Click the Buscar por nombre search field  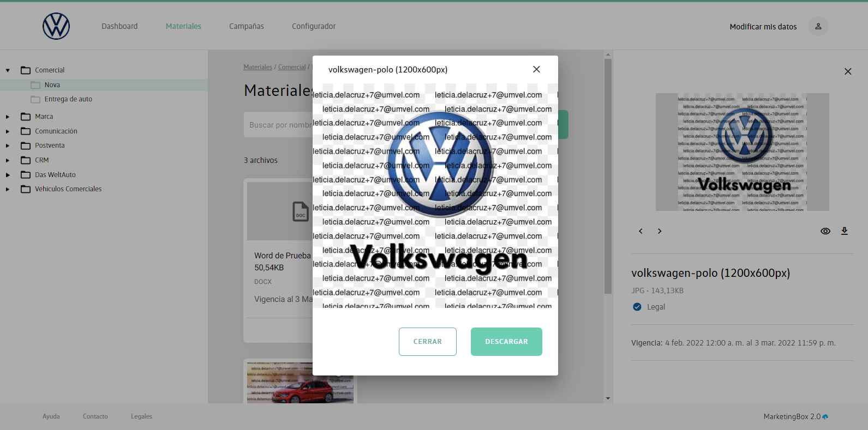click(x=278, y=125)
